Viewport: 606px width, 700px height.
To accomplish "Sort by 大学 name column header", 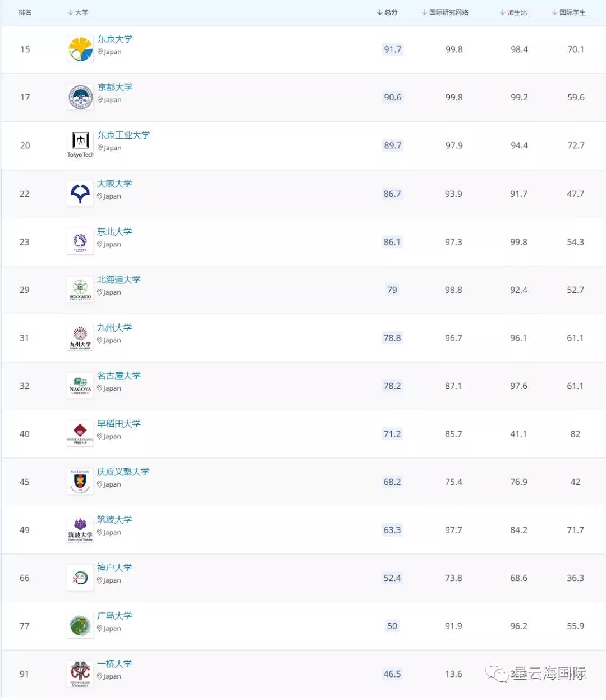I will coord(78,12).
